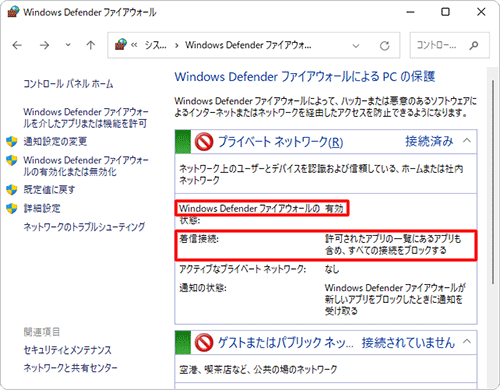
Task: Collapse the ゲストまたはパブリック section chevron
Action: [x=467, y=342]
